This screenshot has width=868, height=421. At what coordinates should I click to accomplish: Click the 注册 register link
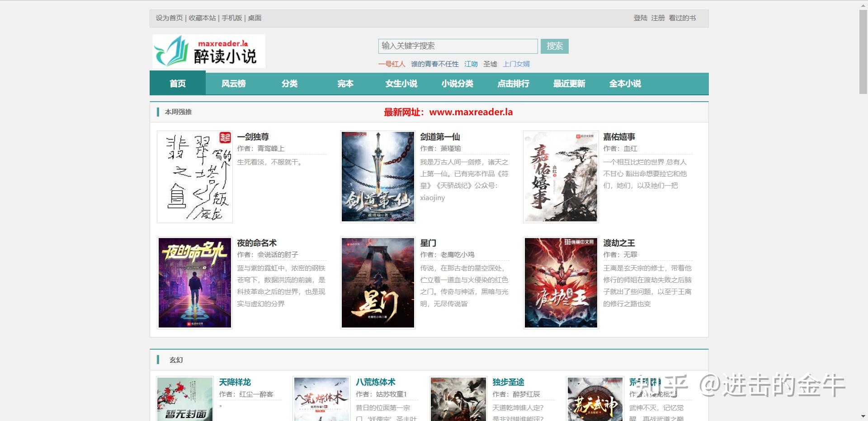pos(658,18)
